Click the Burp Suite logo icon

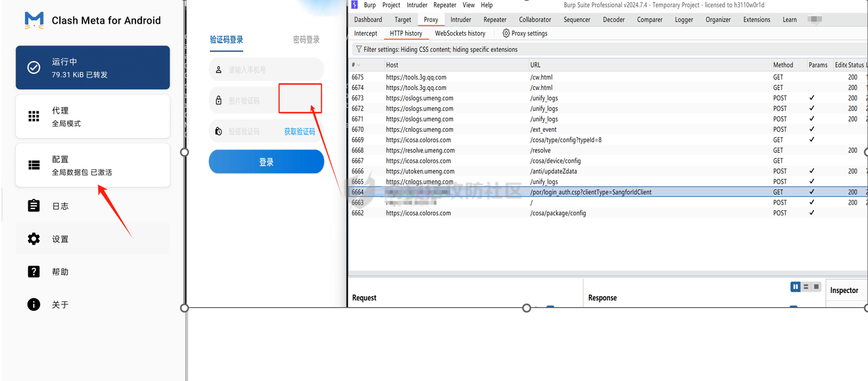355,5
